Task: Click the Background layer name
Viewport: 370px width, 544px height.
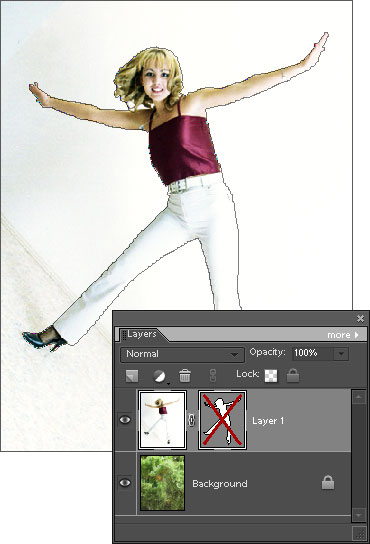Action: point(220,484)
